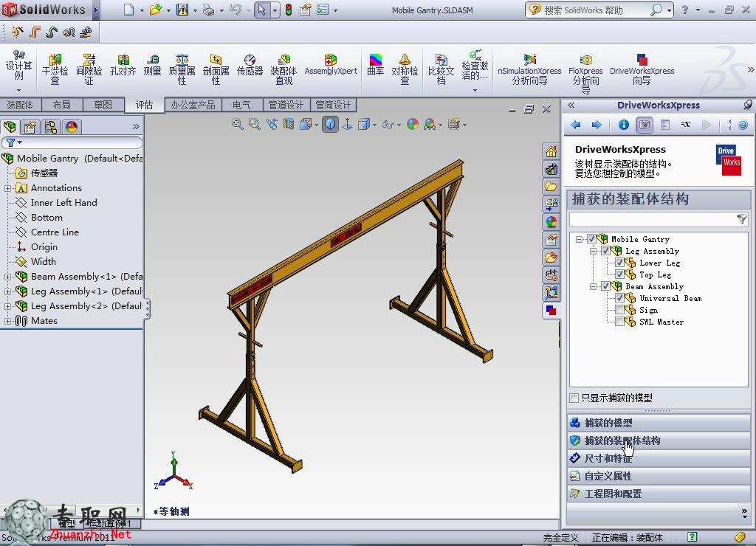Select Centre Line plane in tree
The width and height of the screenshot is (756, 546).
coord(55,232)
